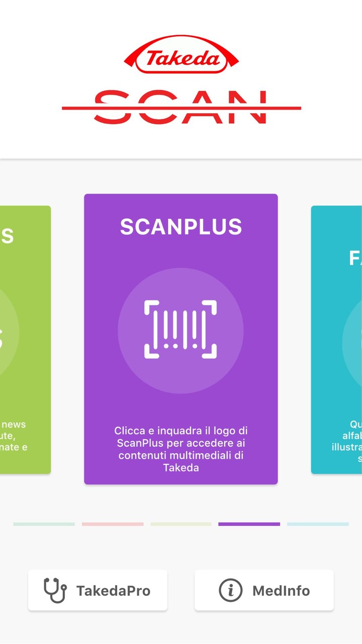The image size is (362, 644).
Task: Click the stethoscope icon beside TakedaPro
Action: tap(55, 590)
